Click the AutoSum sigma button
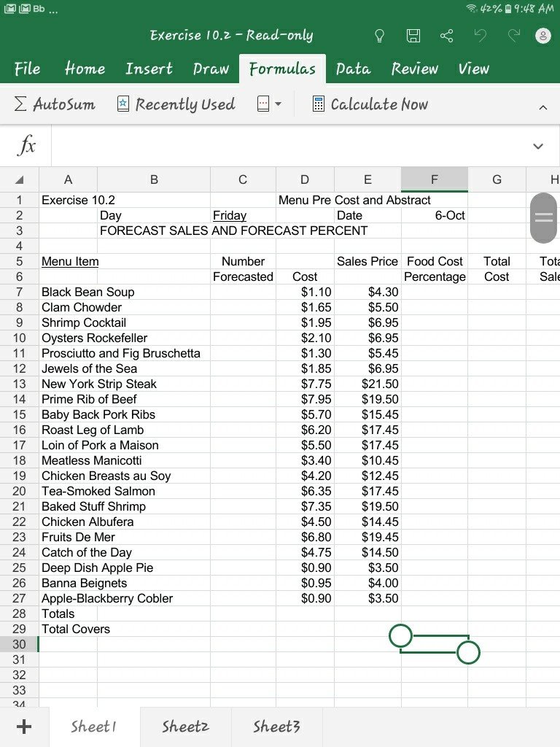Image resolution: width=560 pixels, height=747 pixels. (54, 104)
